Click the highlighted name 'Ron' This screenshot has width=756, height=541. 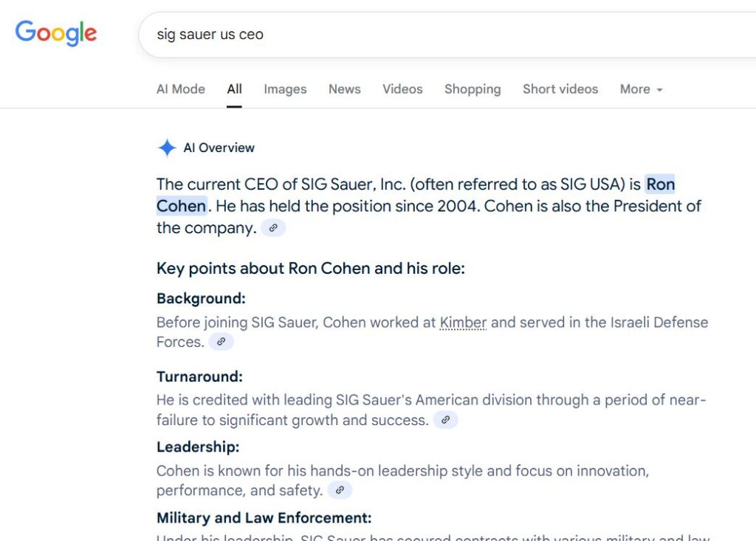click(x=660, y=185)
